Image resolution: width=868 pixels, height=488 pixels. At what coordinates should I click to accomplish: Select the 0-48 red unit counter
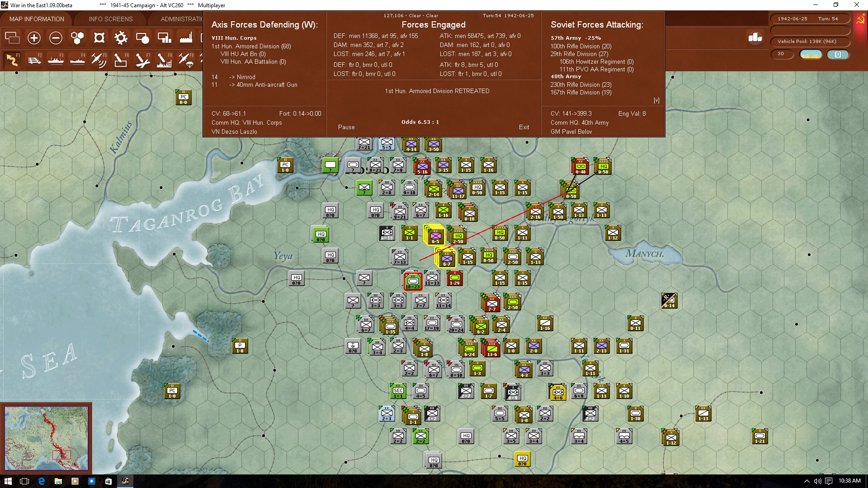pyautogui.click(x=580, y=166)
